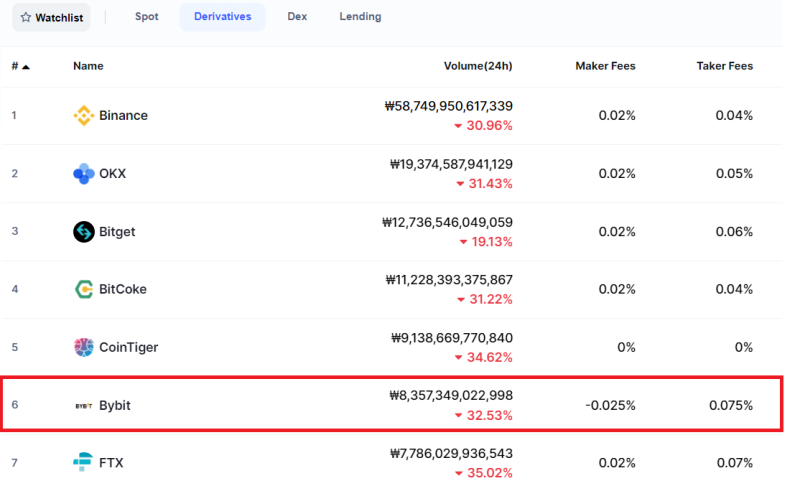
Task: Click OKX taker fee 0.05%
Action: [734, 174]
